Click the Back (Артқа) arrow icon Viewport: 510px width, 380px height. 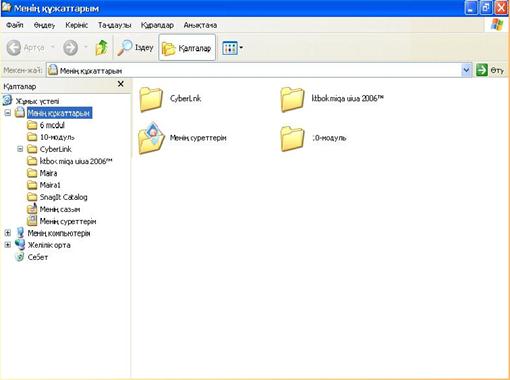coord(14,48)
